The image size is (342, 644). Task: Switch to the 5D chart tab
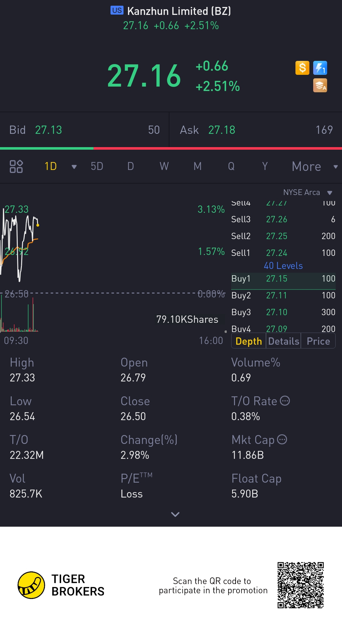tap(97, 166)
